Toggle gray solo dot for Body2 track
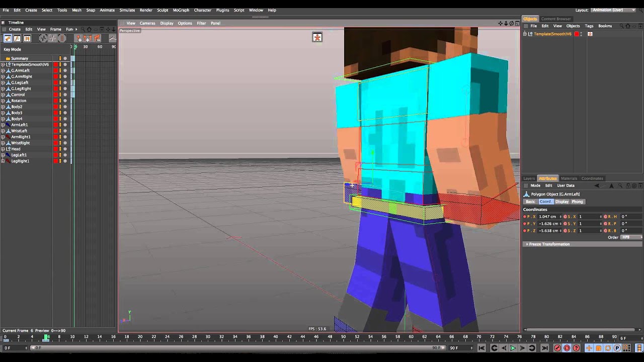 (x=65, y=107)
